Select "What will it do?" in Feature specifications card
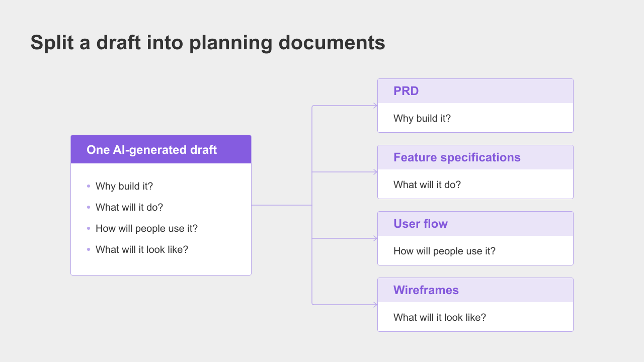Screen dimensions: 644x362 [427, 185]
